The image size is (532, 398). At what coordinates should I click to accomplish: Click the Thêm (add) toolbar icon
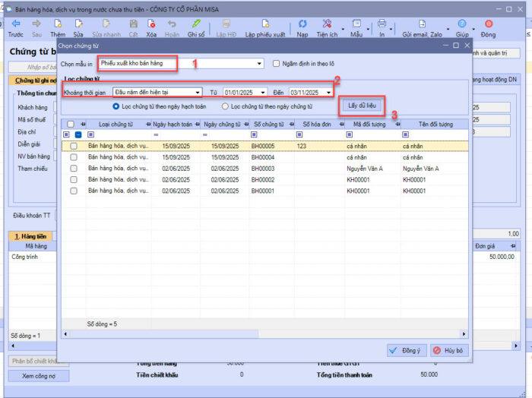click(x=58, y=24)
